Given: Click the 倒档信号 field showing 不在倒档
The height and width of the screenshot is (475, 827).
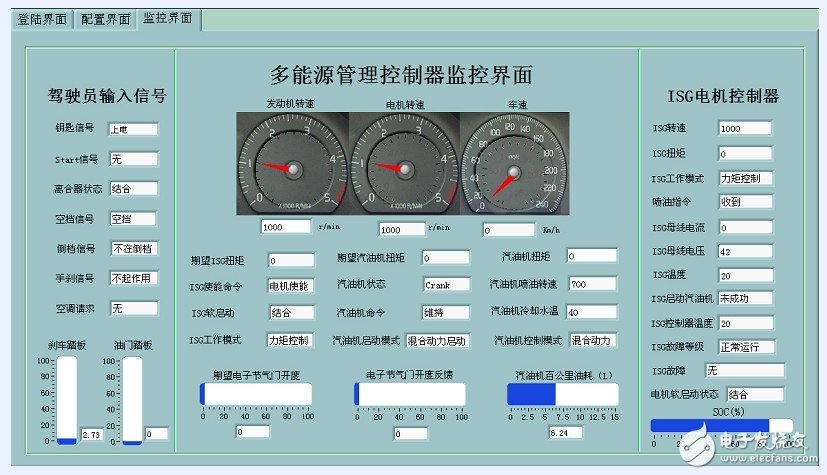Looking at the screenshot, I should point(133,248).
